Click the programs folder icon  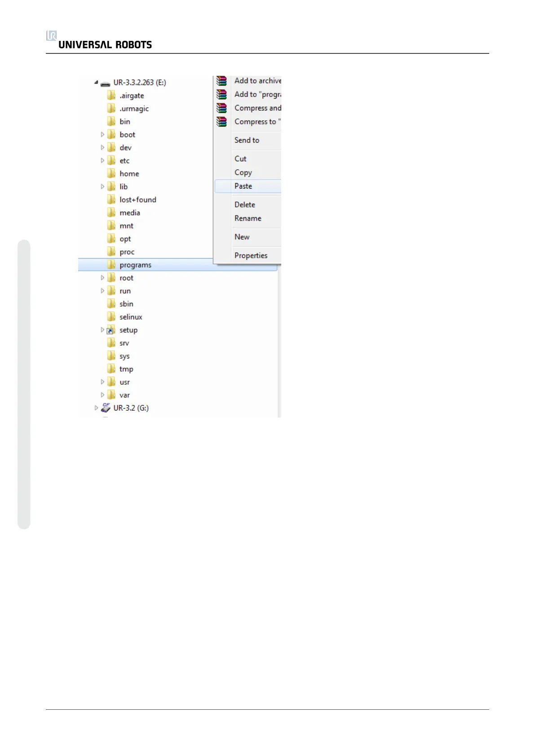(x=111, y=264)
